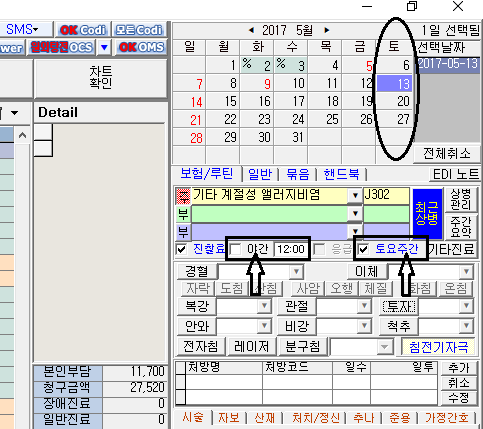Click the 전체취소 button
This screenshot has height=429, width=483.
447,154
